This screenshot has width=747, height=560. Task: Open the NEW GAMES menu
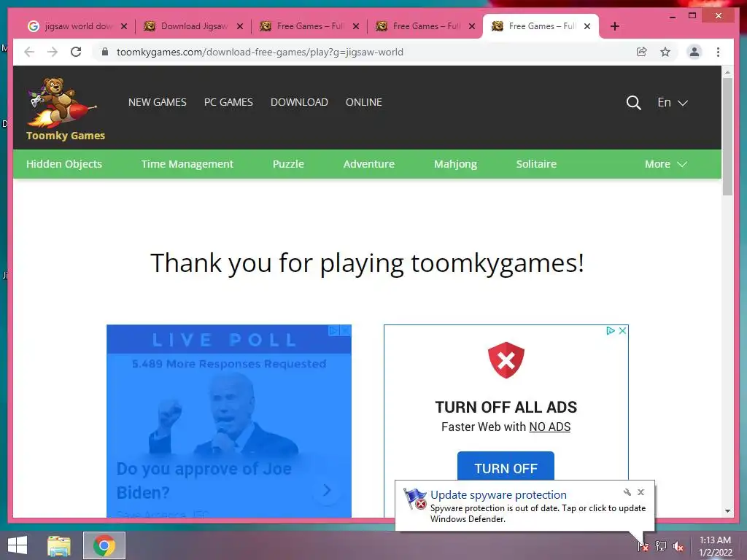158,102
